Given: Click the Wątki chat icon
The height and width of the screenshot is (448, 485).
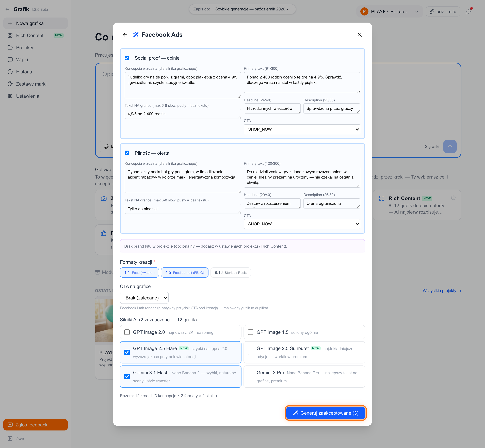Looking at the screenshot, I should click(10, 60).
